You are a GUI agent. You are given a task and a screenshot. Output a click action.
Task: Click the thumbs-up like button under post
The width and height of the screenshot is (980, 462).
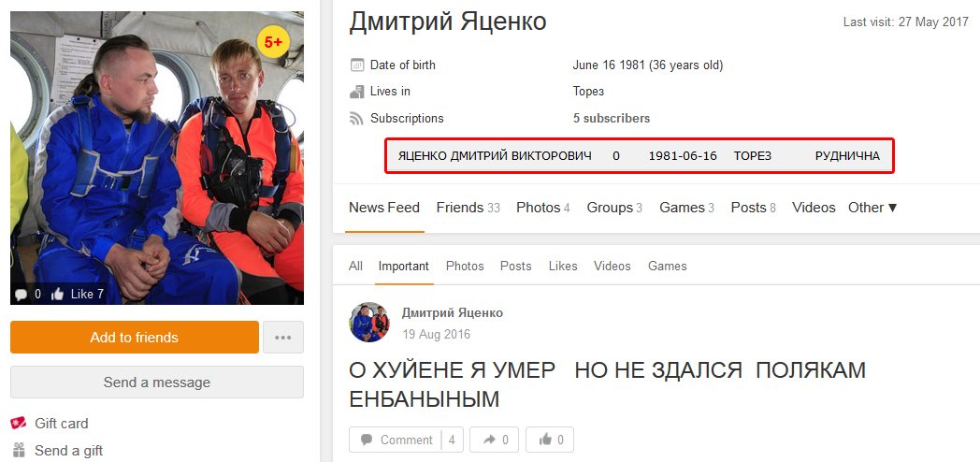click(549, 440)
